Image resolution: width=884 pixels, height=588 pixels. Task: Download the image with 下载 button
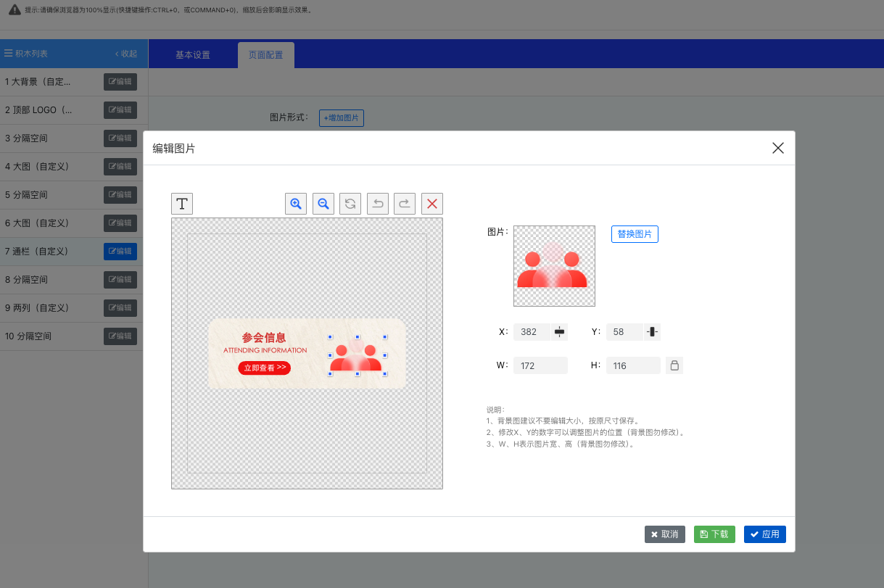(x=714, y=534)
